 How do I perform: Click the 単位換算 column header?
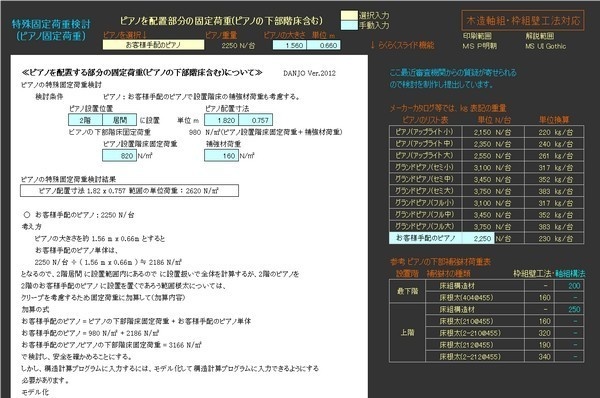[554, 120]
